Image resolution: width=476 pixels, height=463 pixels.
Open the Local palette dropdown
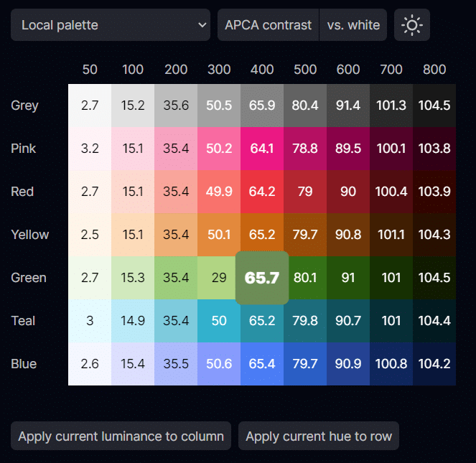click(111, 25)
